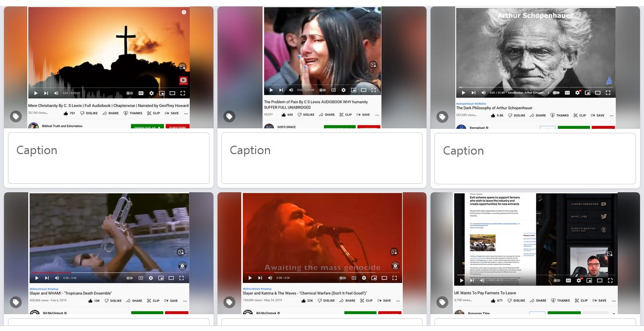The height and width of the screenshot is (331, 644).
Task: Click the tag icon on Problem of Pain card
Action: [229, 116]
